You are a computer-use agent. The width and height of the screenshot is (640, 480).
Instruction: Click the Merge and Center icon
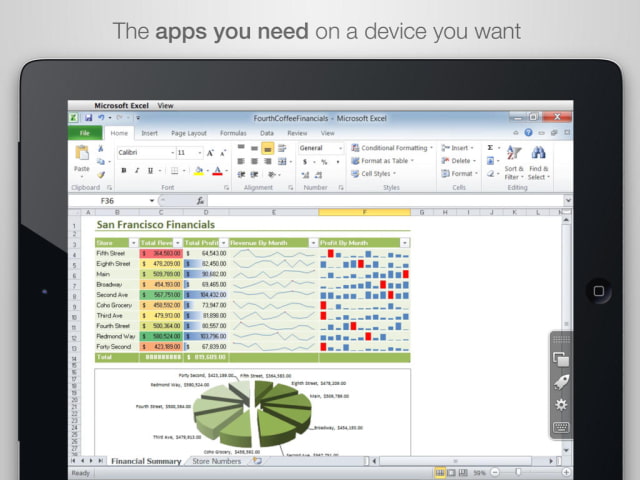(x=282, y=162)
